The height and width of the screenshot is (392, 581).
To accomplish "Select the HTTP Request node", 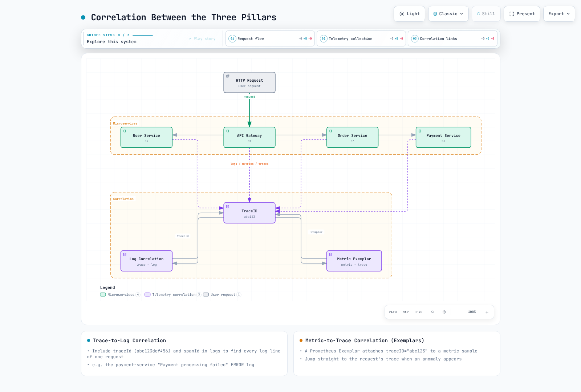I will click(249, 82).
